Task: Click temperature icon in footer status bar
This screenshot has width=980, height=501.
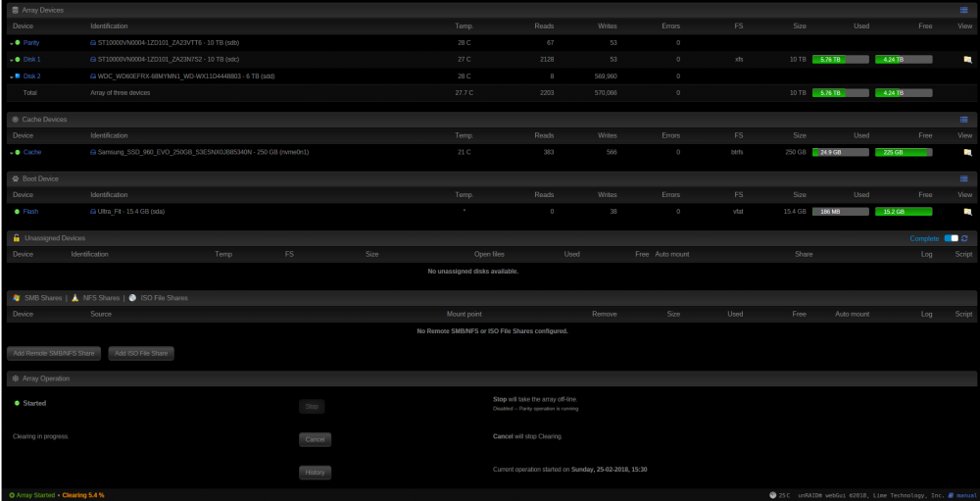Action: tap(773, 495)
